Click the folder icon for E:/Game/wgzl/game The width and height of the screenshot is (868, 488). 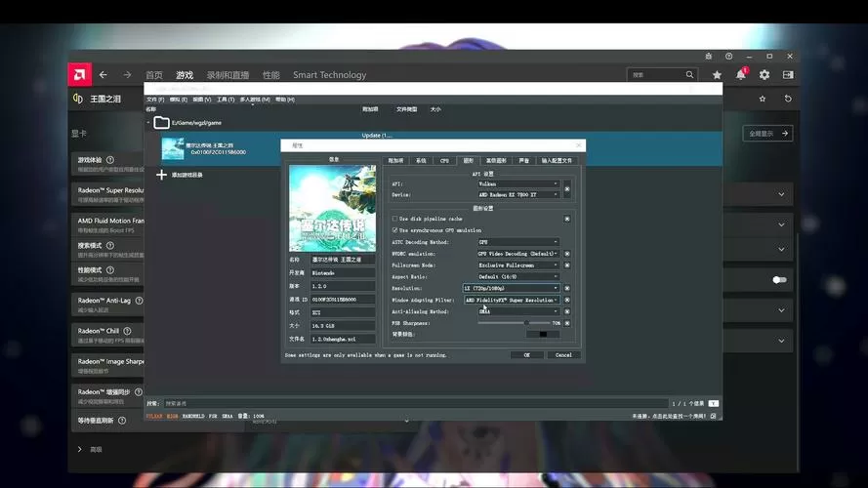click(162, 123)
